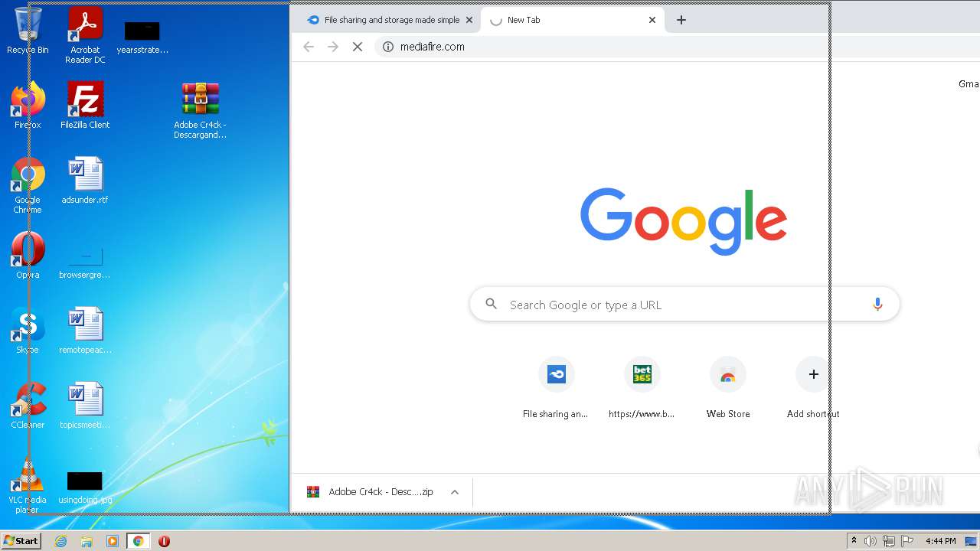Select the Firefox desktop shortcut

click(28, 106)
